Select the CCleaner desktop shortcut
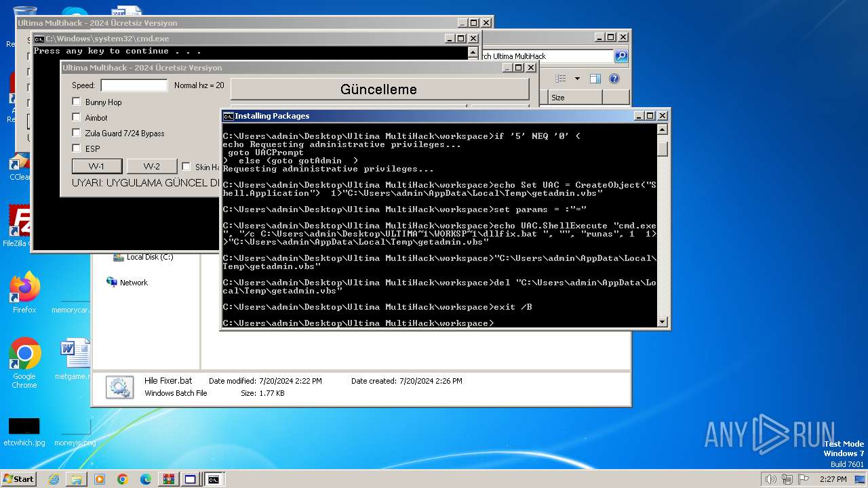 (x=19, y=167)
